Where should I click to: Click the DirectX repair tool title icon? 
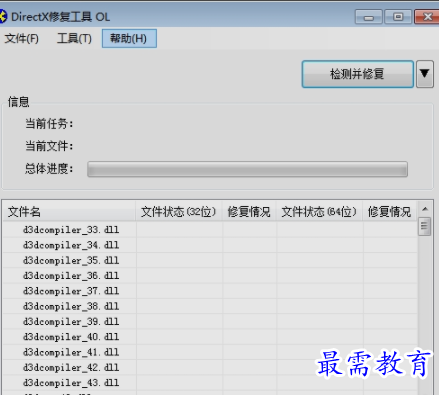3,16
